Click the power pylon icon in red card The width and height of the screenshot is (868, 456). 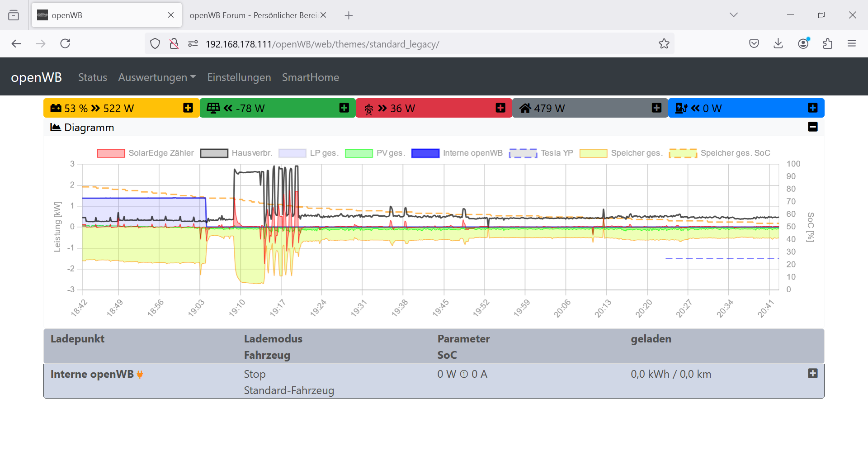coord(369,109)
